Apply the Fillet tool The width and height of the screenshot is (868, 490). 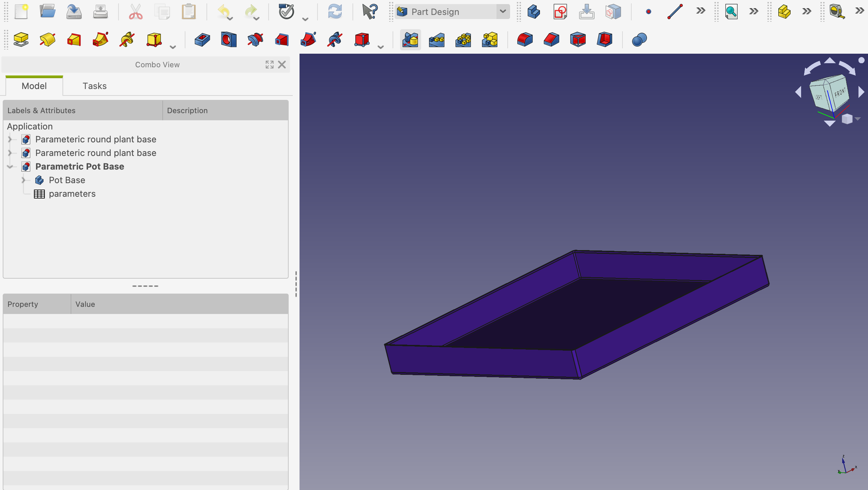click(x=525, y=40)
